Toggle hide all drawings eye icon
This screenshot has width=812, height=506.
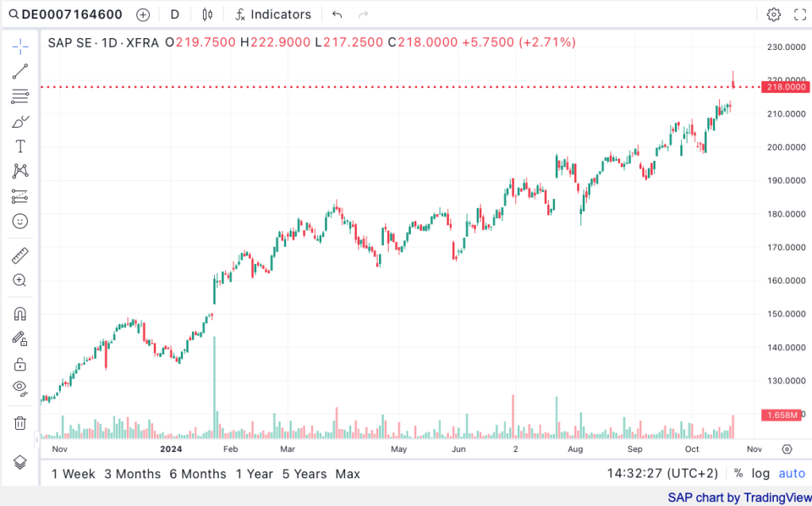(x=20, y=387)
